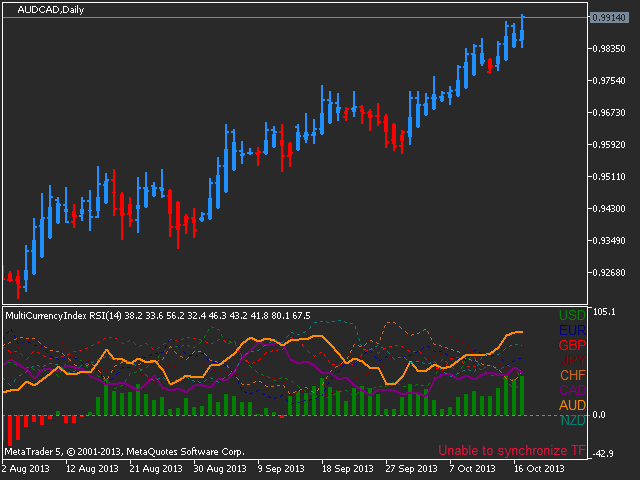Select the EUR legend label
Image resolution: width=640 pixels, height=480 pixels.
tap(573, 331)
